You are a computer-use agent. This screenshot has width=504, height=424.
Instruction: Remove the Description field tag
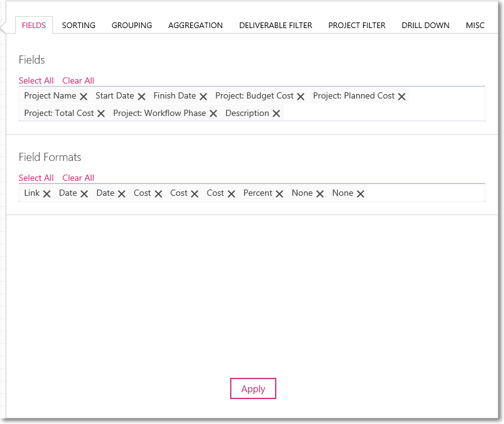pos(276,113)
